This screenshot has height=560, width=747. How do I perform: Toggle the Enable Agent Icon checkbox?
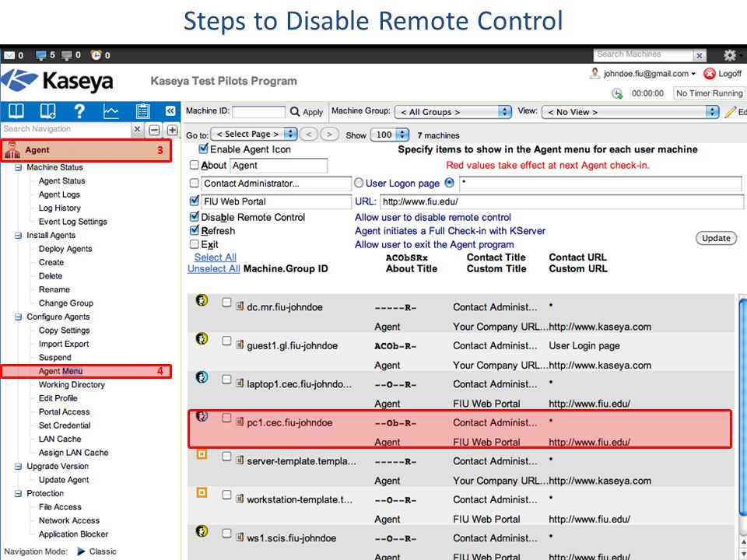[x=203, y=149]
